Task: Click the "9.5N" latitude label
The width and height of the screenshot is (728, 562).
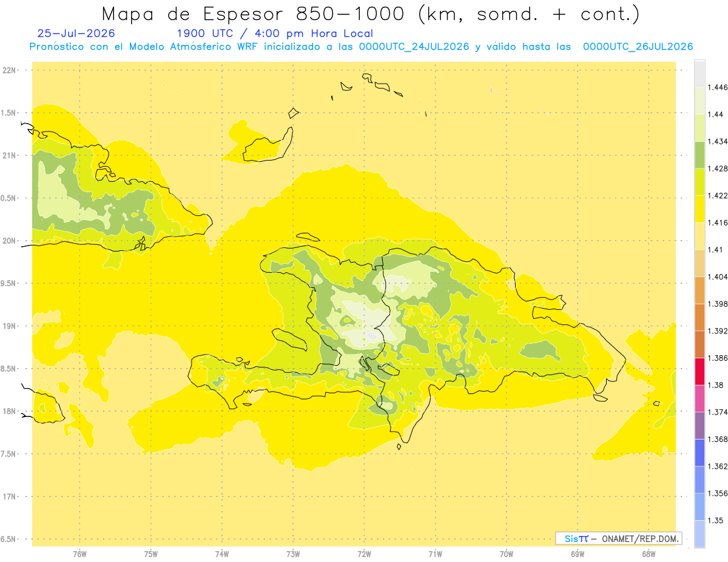Action: point(9,283)
